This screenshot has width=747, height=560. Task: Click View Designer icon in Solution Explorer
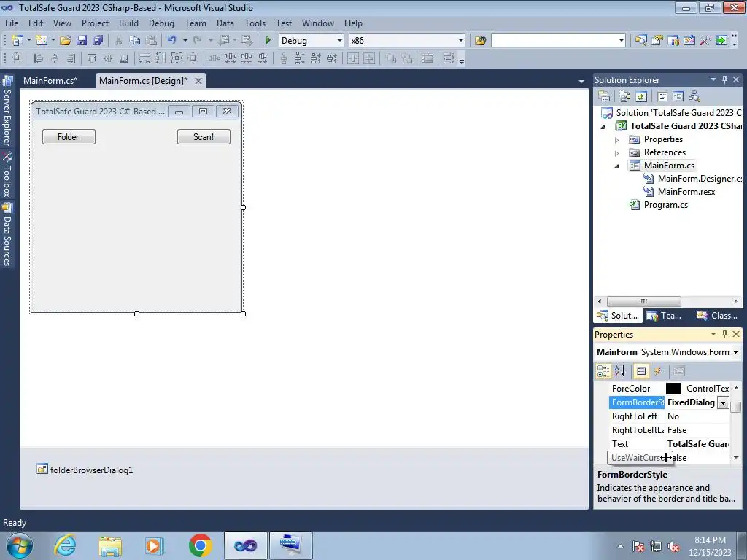(x=678, y=96)
